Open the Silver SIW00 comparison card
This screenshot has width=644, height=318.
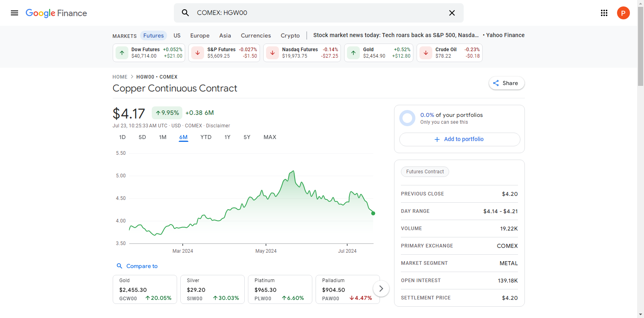[x=213, y=289]
